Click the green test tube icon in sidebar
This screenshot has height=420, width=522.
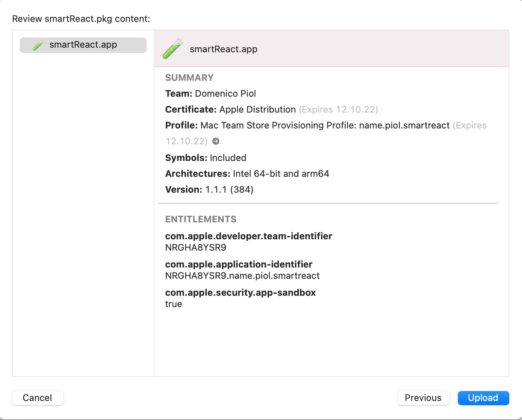tap(38, 45)
